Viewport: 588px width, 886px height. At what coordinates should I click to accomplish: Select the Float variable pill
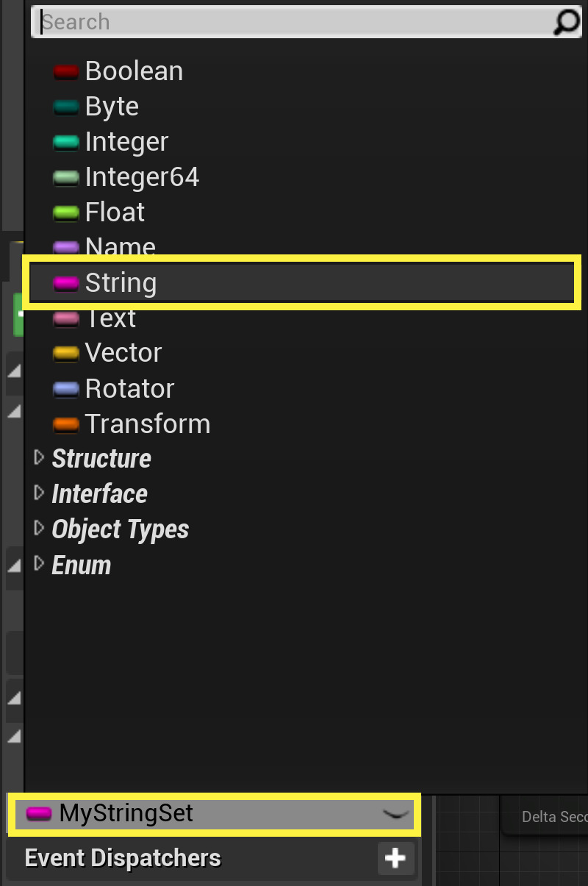67,212
